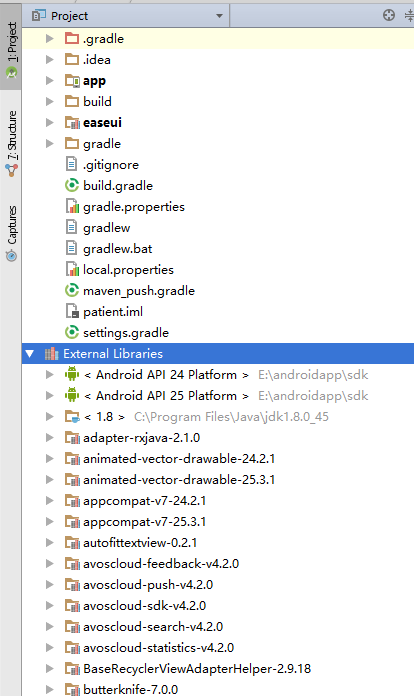Click the collapse all icon in the panel header

[x=410, y=16]
